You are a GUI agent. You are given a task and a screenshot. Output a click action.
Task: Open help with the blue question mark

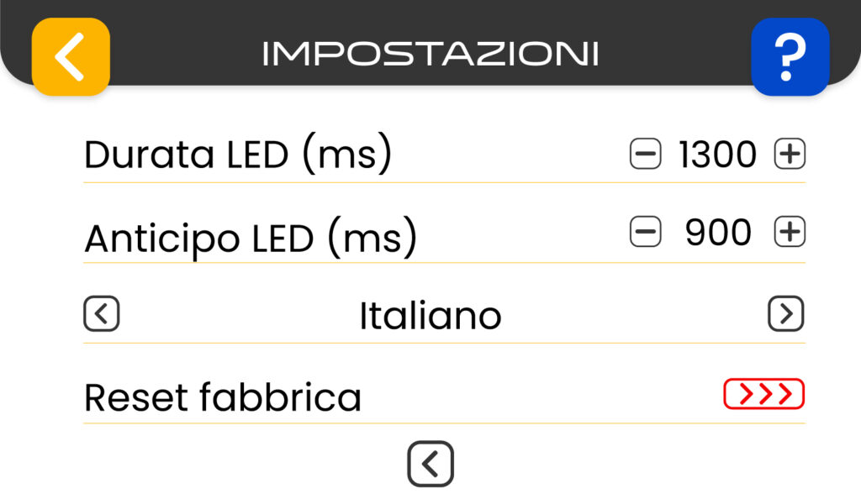[x=790, y=56]
